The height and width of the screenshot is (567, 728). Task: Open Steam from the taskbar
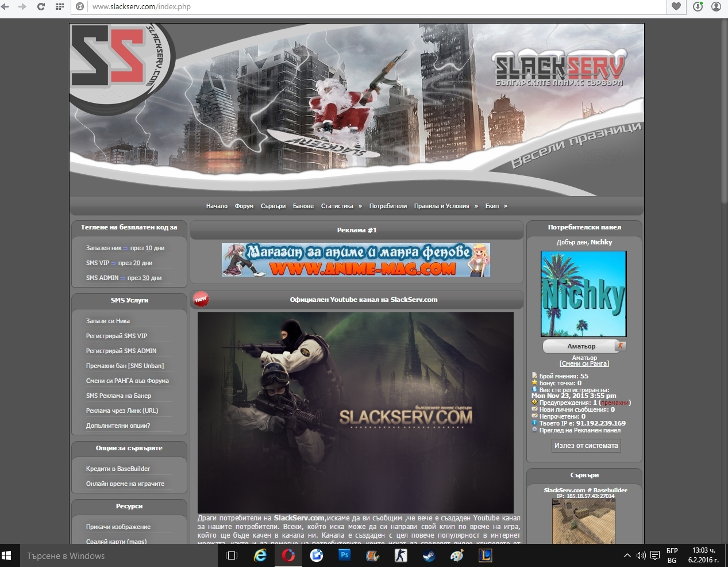click(429, 555)
